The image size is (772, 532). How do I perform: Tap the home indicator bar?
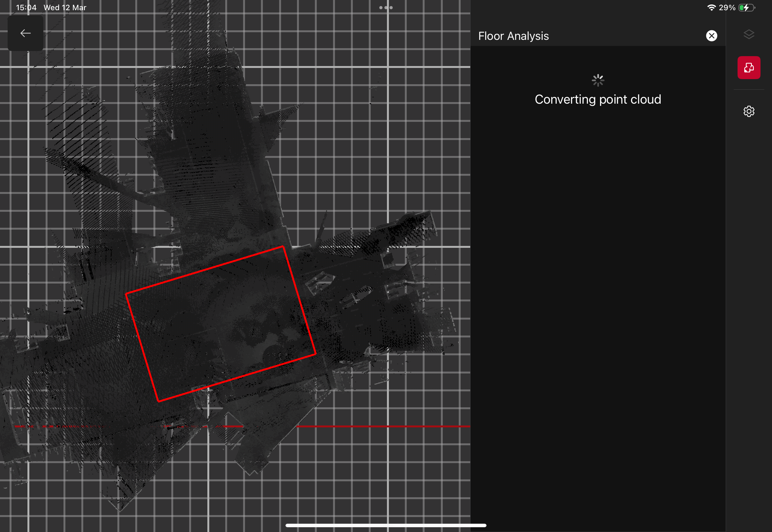(x=386, y=525)
